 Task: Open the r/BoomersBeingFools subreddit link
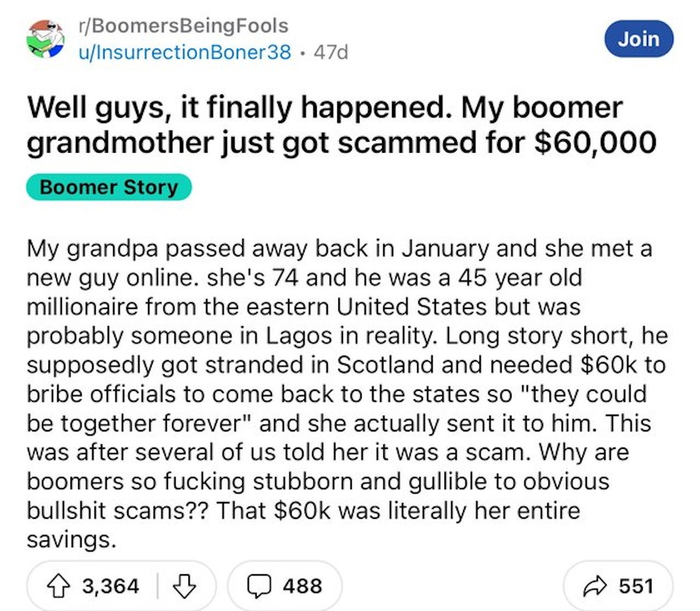[x=183, y=26]
